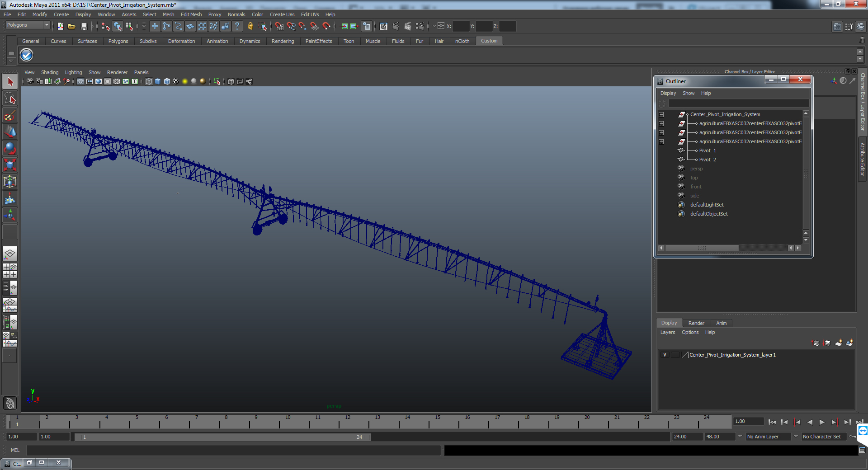Enable snap to curves magnet
868x470 pixels.
291,26
